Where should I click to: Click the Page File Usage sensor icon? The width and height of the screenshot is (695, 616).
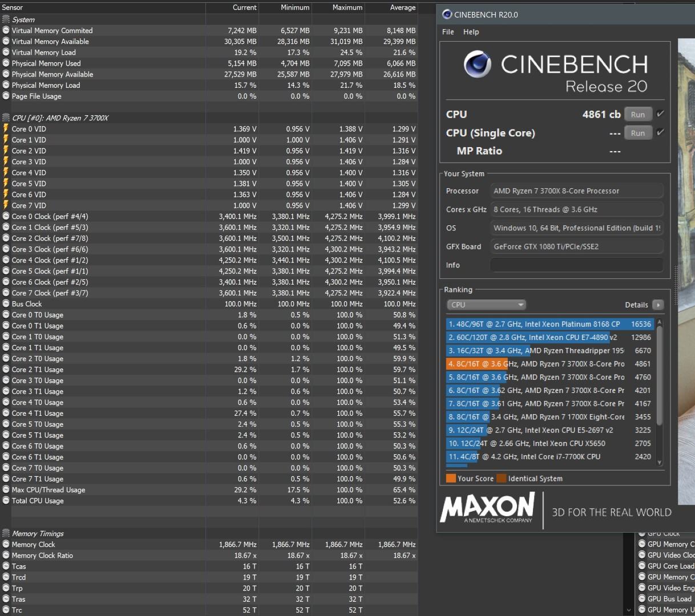click(x=6, y=96)
